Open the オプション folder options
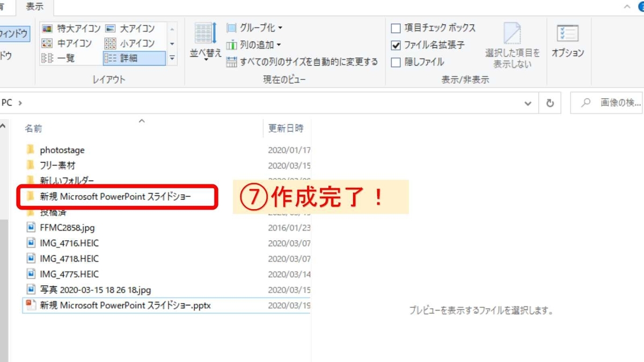This screenshot has width=644, height=362. click(568, 41)
